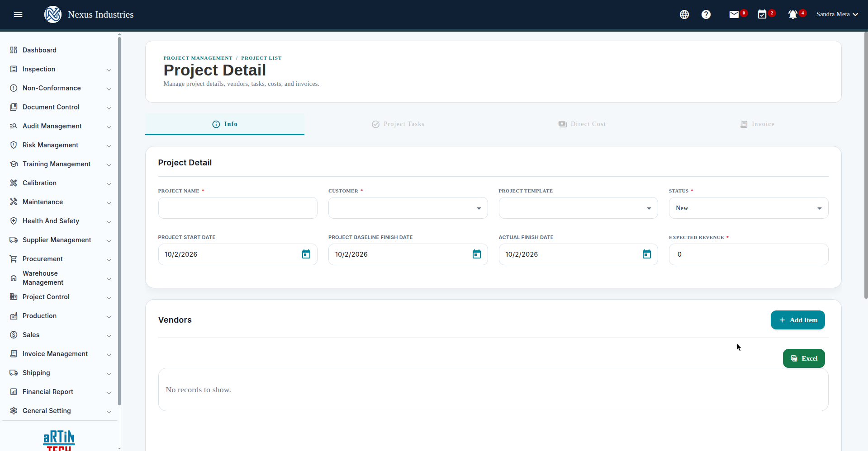Expand the Invoice Management section
868x451 pixels.
[61, 354]
